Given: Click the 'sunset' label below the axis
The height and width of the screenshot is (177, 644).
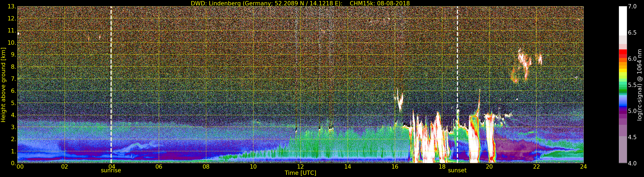Looking at the screenshot, I should click(x=457, y=171).
